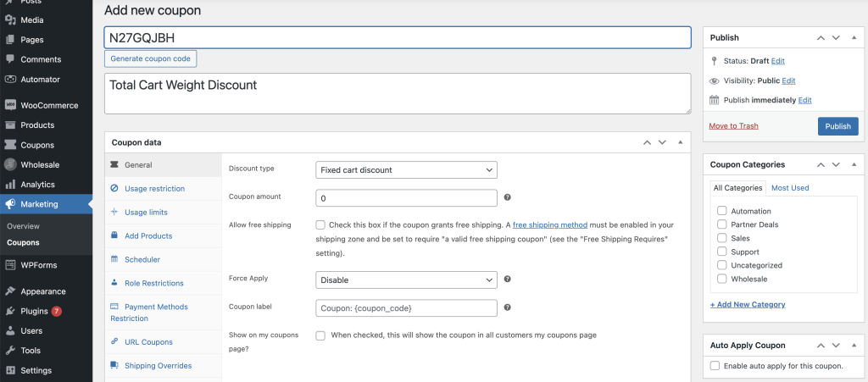Screen dimensions: 868x382
Task: Click the Appearance paintbrush icon
Action: pyautogui.click(x=10, y=291)
